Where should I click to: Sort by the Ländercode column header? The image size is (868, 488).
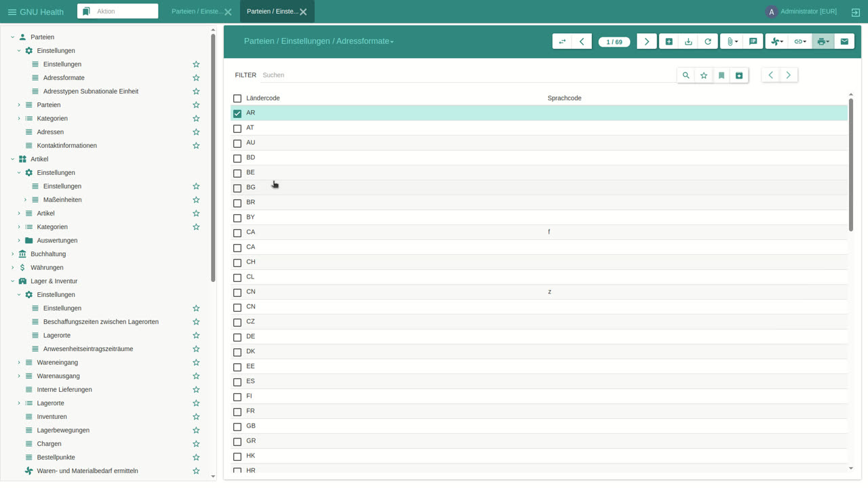(263, 98)
